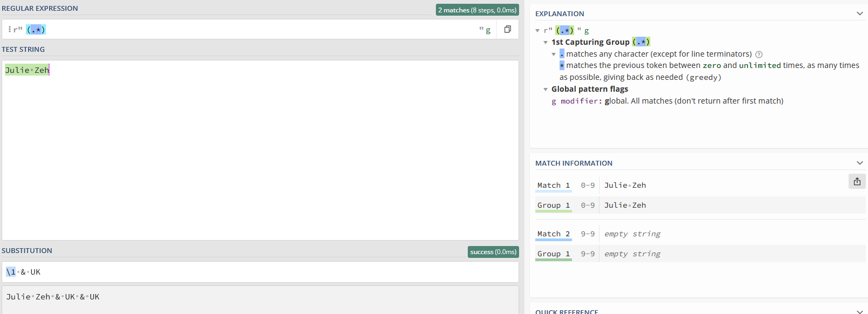Click the 'empty string' value of Match 2
Image resolution: width=868 pixels, height=314 pixels.
633,234
